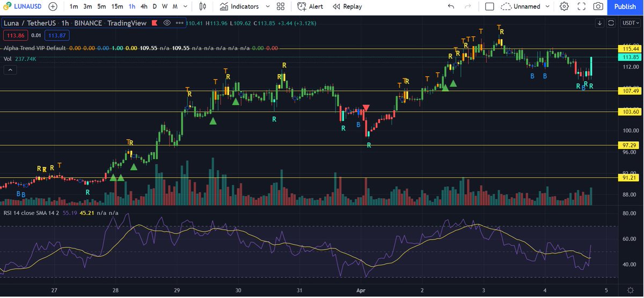Switch to the 15m timeframe
The width and height of the screenshot is (644, 298).
(117, 6)
